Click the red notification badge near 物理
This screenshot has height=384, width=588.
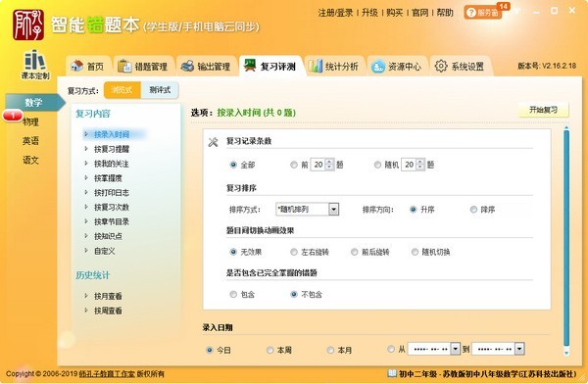coord(13,116)
